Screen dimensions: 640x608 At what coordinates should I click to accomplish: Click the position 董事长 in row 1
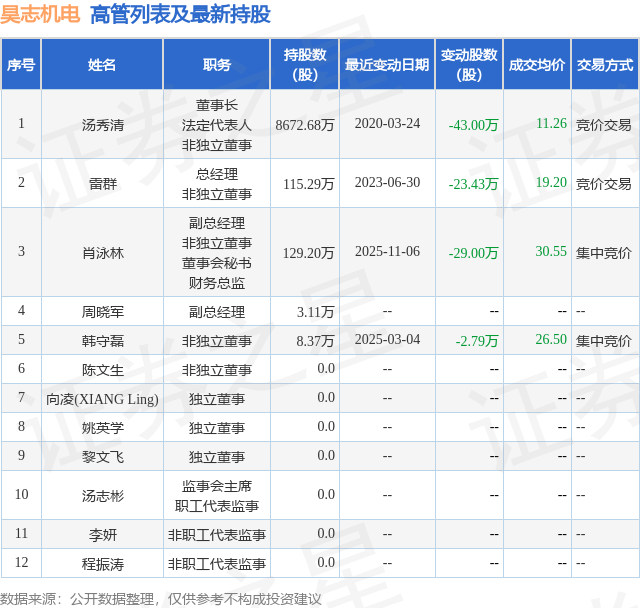(x=217, y=105)
